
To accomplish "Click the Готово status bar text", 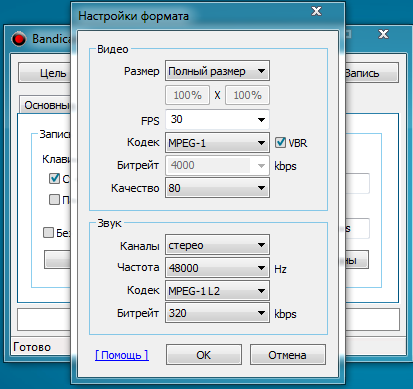I will (32, 347).
